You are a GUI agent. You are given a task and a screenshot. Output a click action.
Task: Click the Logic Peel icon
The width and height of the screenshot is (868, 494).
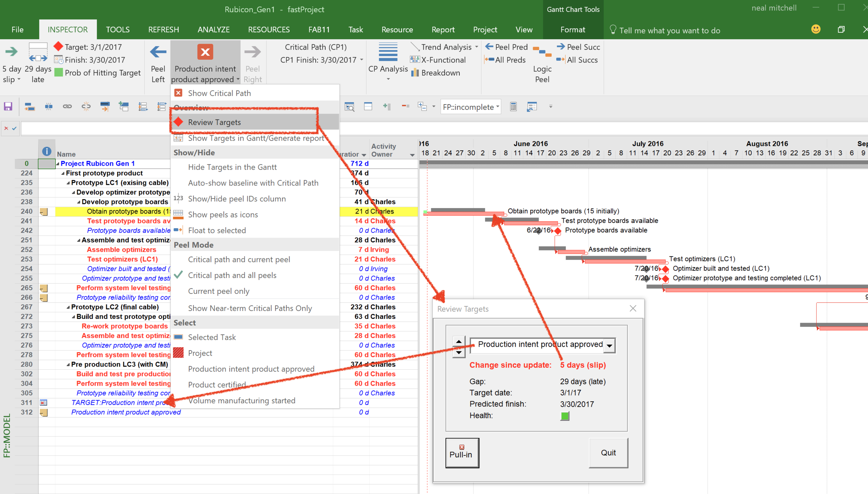pos(542,52)
